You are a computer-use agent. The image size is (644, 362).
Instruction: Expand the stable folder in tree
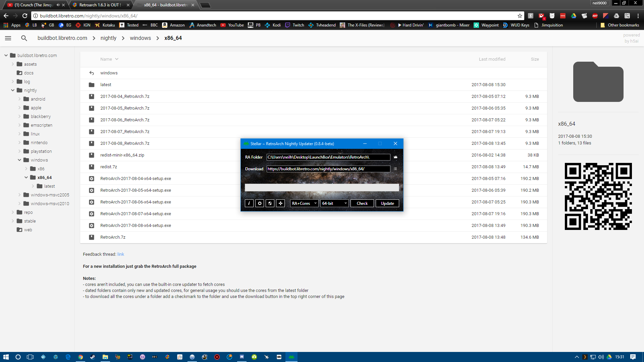click(13, 221)
